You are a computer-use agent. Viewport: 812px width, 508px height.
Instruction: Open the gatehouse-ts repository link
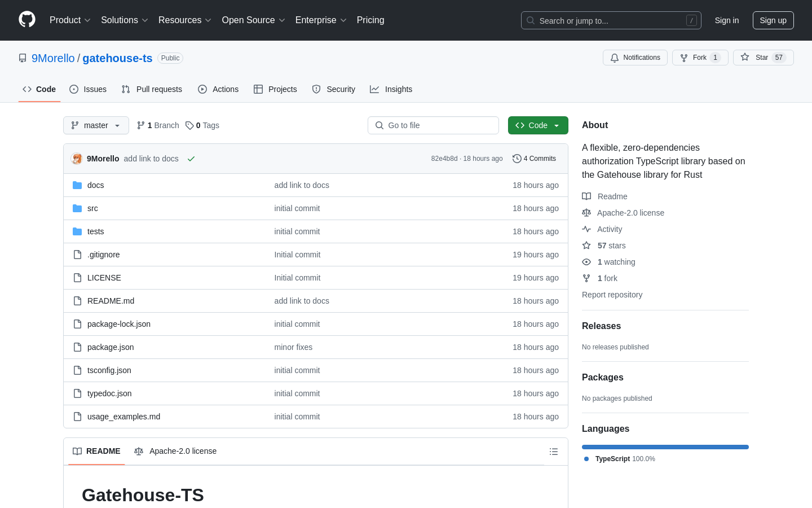(117, 58)
